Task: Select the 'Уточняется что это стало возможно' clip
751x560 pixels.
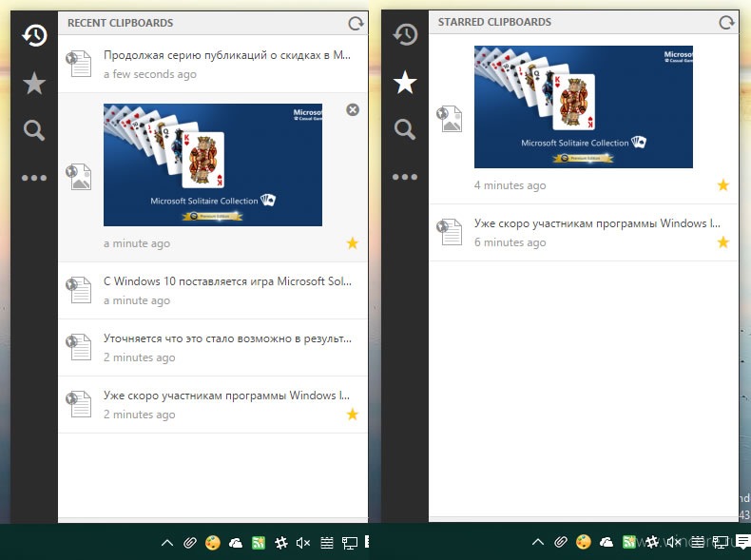Action: [x=213, y=348]
